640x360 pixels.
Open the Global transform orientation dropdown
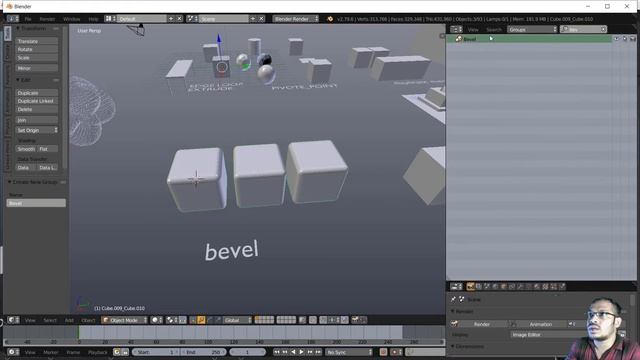point(238,320)
